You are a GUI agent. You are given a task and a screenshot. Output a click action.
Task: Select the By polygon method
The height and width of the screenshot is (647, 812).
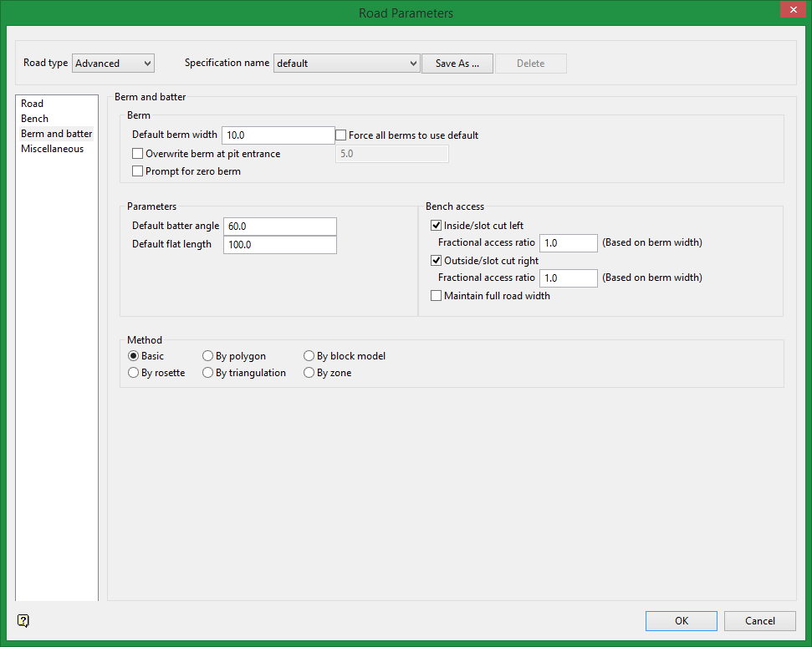coord(208,356)
